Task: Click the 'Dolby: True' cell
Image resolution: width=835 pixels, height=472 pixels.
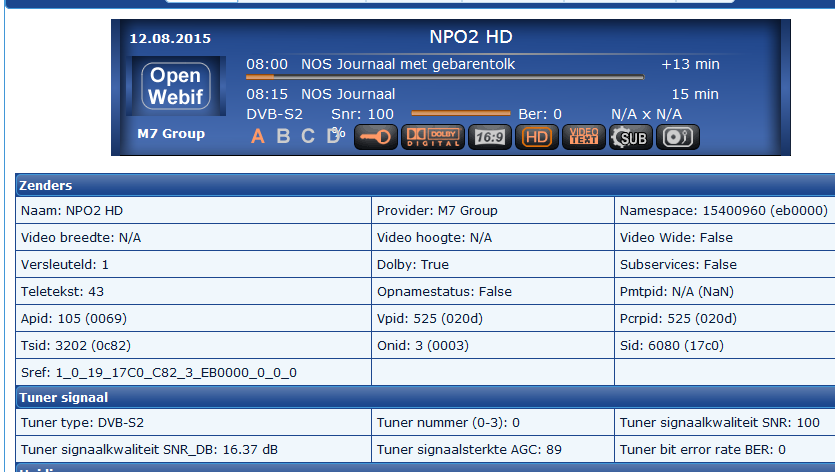Action: (x=493, y=265)
